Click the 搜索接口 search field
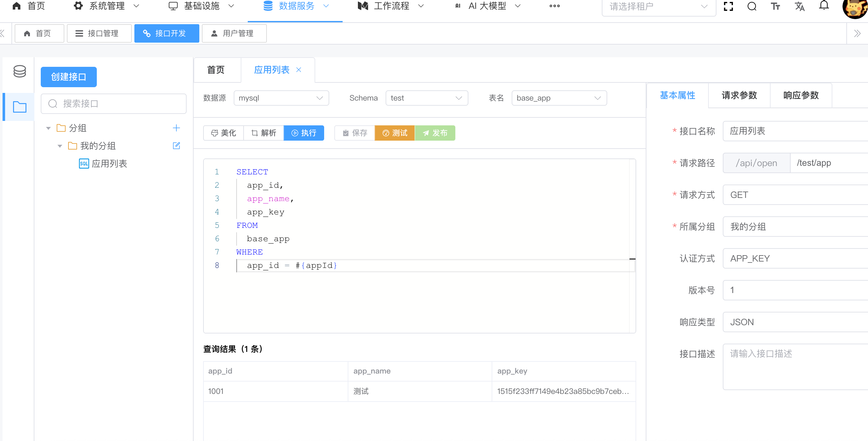 click(x=114, y=104)
